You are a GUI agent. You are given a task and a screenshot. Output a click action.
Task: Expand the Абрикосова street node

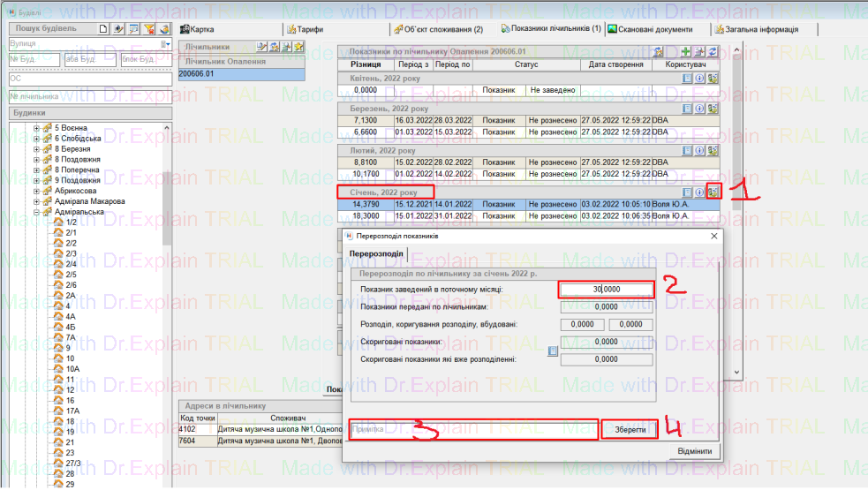(37, 191)
